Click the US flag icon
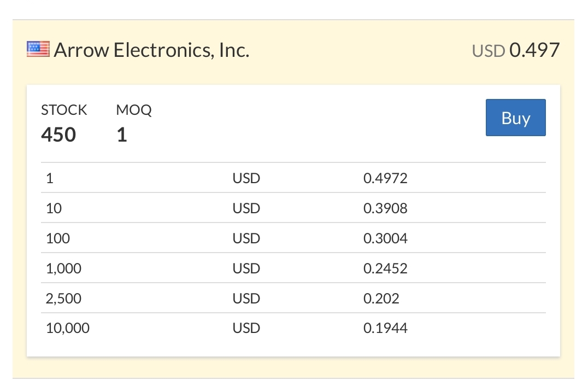This screenshot has height=380, width=588. tap(38, 49)
